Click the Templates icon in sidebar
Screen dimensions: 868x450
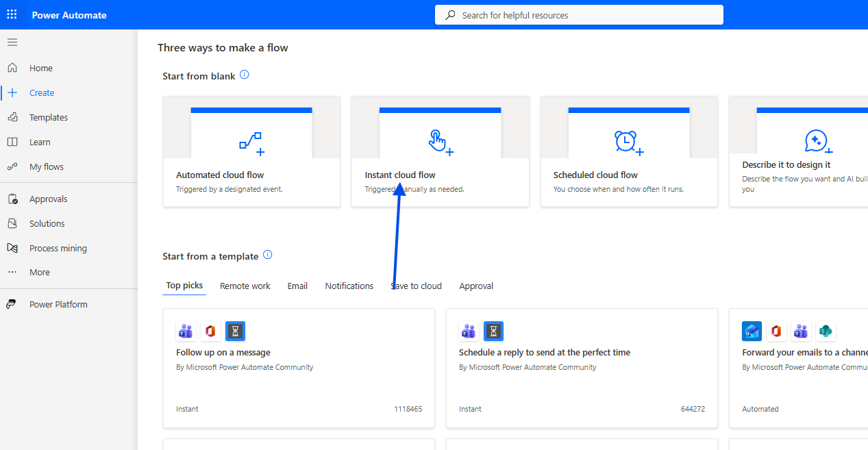(12, 117)
